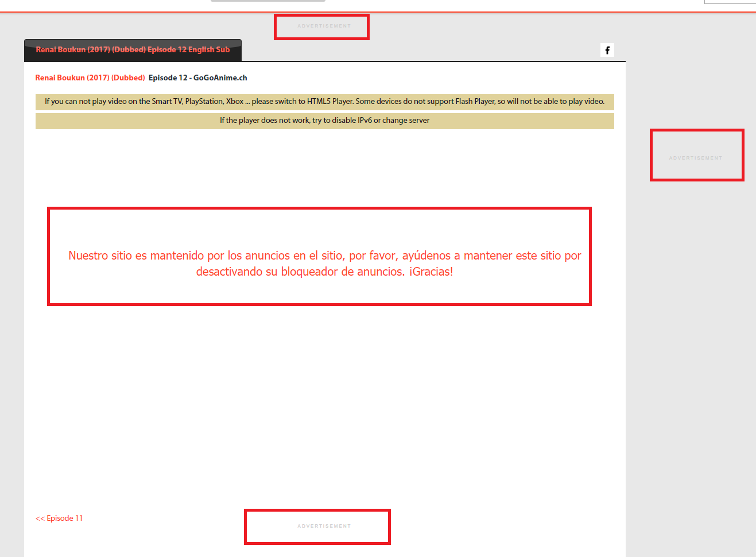Select the Episode 12 - GoGoAnime.ch heading
Viewport: 756px width, 557px height.
(197, 78)
